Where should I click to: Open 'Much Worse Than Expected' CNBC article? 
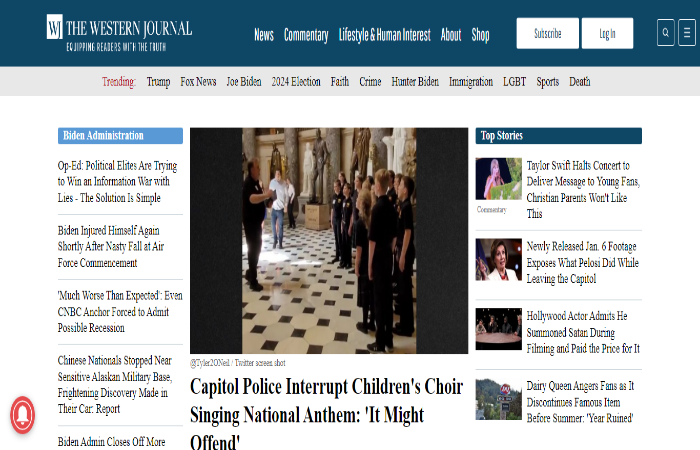pos(120,312)
